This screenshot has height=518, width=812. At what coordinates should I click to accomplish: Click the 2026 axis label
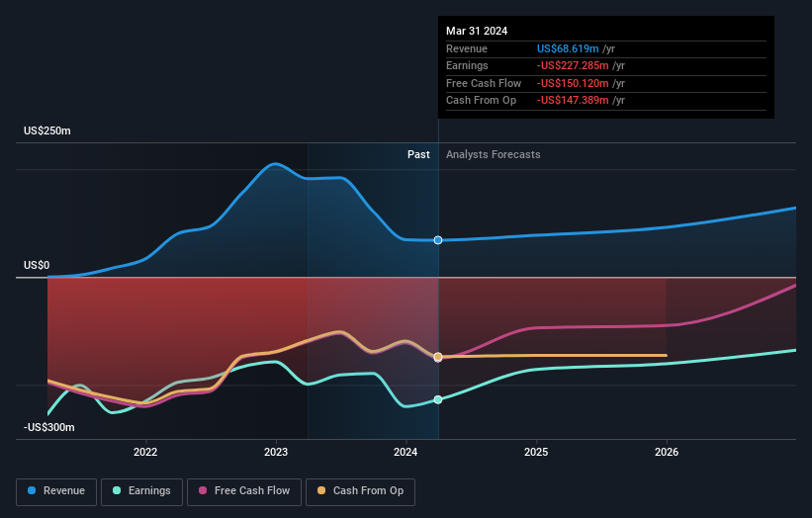pyautogui.click(x=667, y=452)
